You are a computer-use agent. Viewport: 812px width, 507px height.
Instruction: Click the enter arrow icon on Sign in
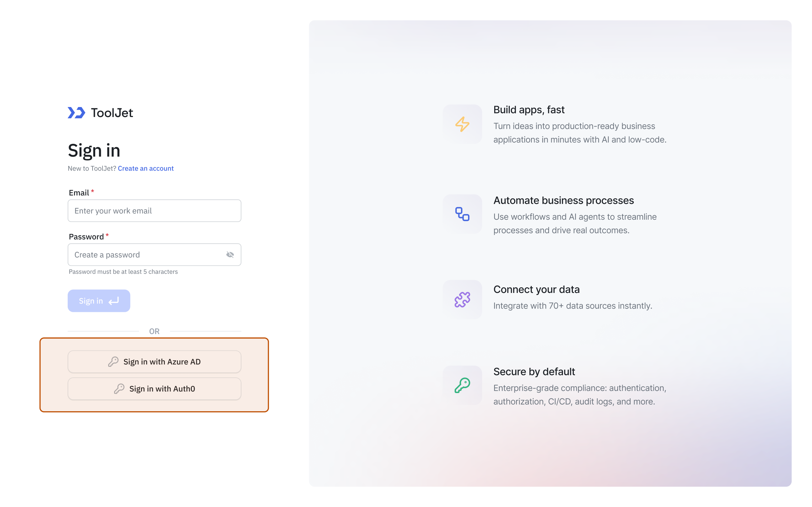114,301
